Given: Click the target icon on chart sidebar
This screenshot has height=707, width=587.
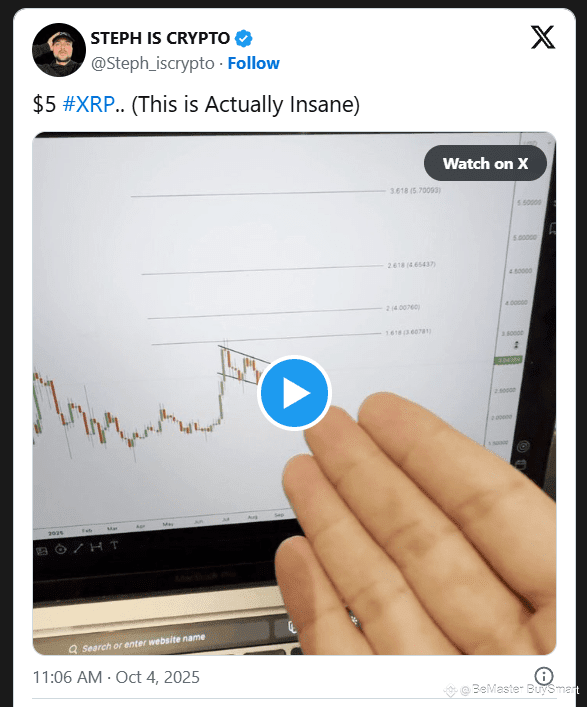Looking at the screenshot, I should (x=523, y=446).
